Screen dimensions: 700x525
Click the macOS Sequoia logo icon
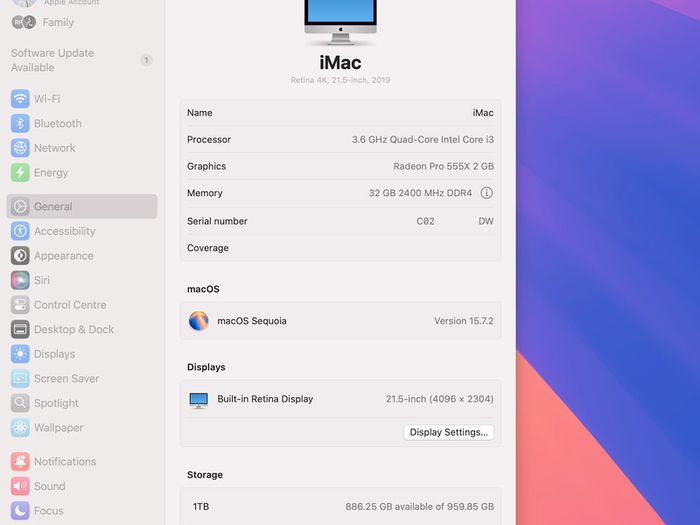tap(199, 321)
